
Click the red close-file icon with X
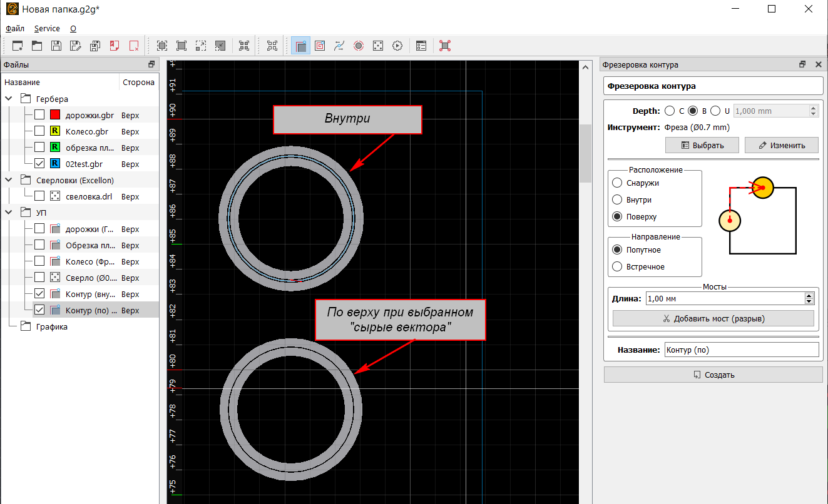[134, 46]
